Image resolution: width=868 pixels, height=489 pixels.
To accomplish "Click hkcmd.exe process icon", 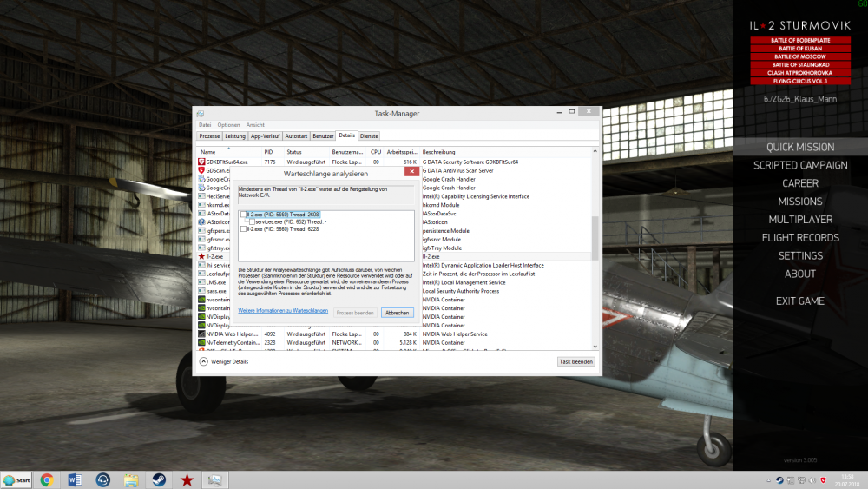I will pyautogui.click(x=201, y=205).
